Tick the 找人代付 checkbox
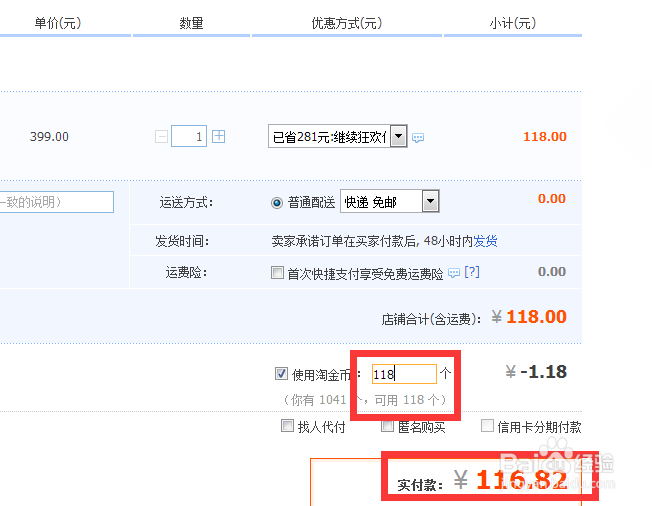The height and width of the screenshot is (506, 652). (288, 427)
